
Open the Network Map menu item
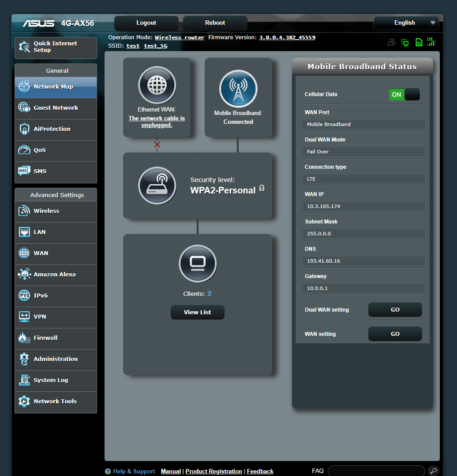[56, 87]
